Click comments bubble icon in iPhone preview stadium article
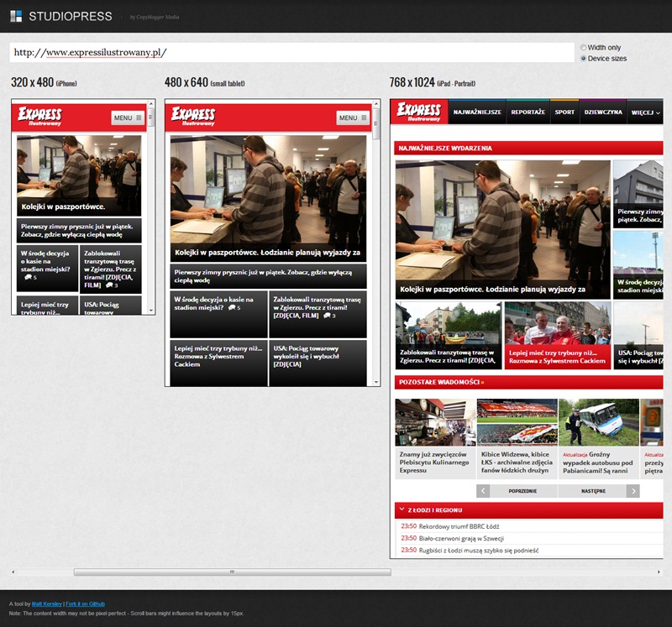Screen dimensions: 672x627 coord(29,275)
